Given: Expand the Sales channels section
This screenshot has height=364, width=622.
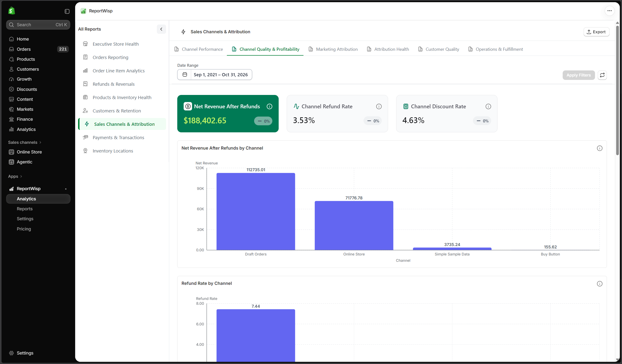Looking at the screenshot, I should pos(25,143).
